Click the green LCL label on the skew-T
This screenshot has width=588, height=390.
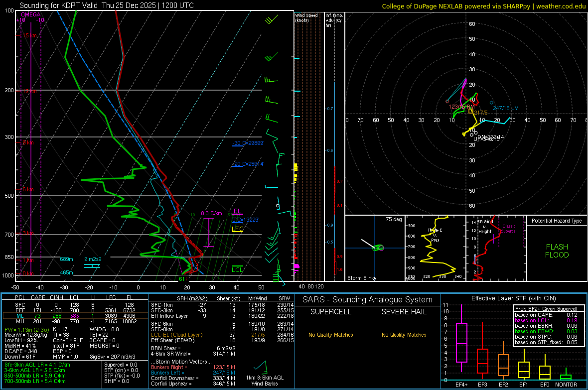(237, 269)
